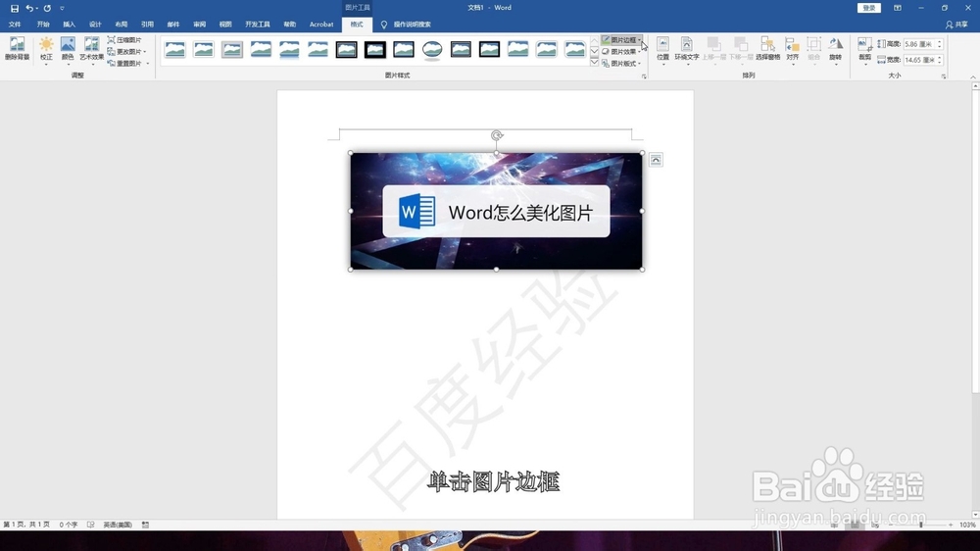
Task: Click the 高度 (Height) input field
Action: [x=919, y=44]
